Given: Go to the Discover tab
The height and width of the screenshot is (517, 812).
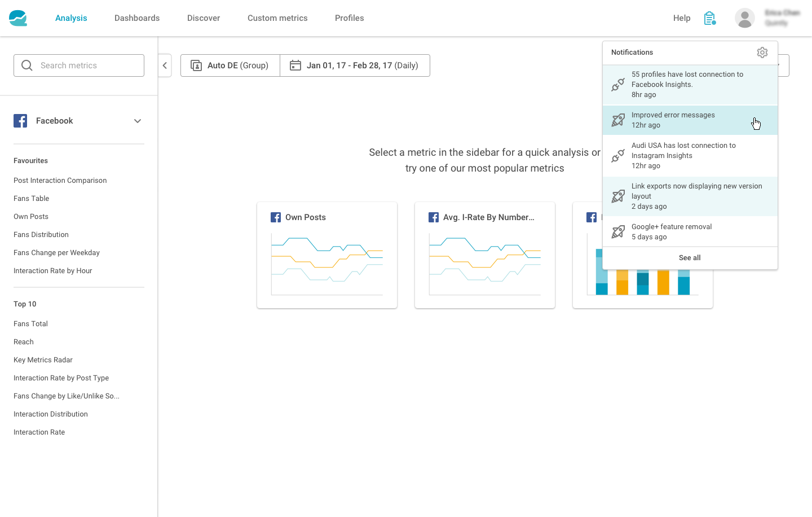Looking at the screenshot, I should pos(204,18).
